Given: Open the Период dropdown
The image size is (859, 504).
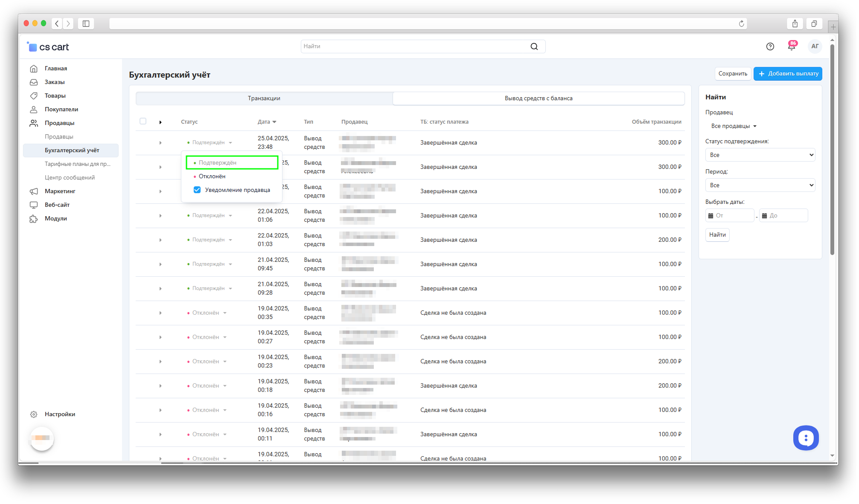Looking at the screenshot, I should click(x=760, y=185).
